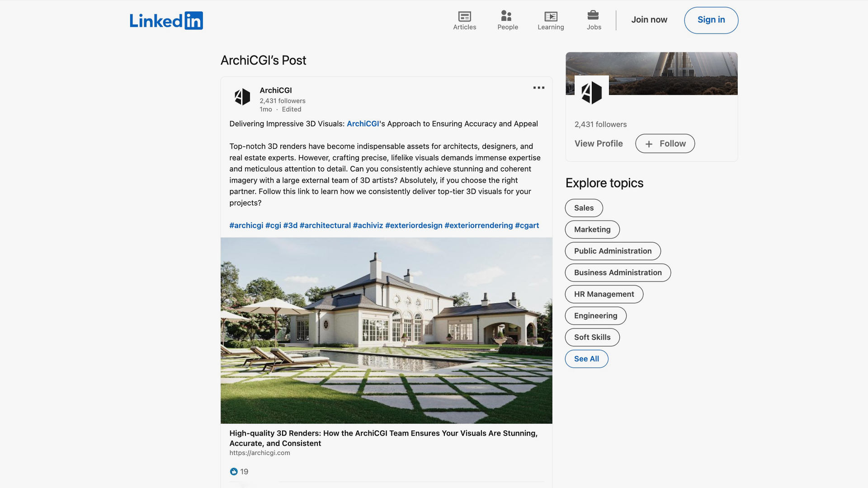Screen dimensions: 868x488
Task: Click the three-dot options menu icon
Action: (x=538, y=88)
